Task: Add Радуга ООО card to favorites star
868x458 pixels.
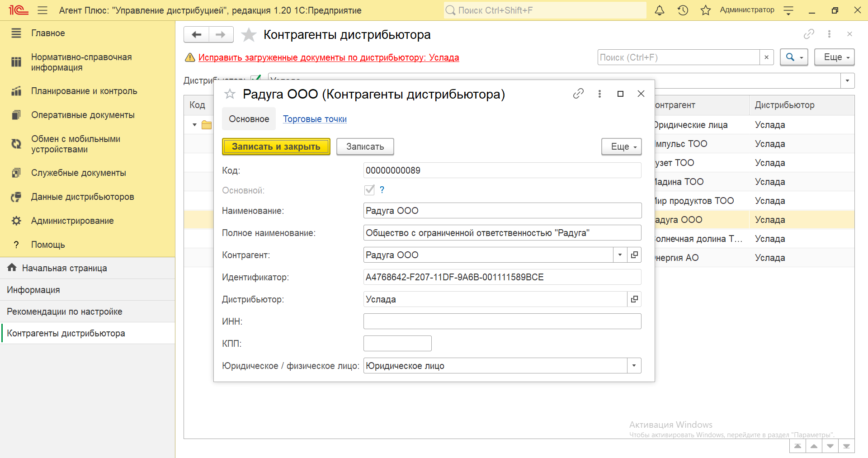Action: (230, 94)
